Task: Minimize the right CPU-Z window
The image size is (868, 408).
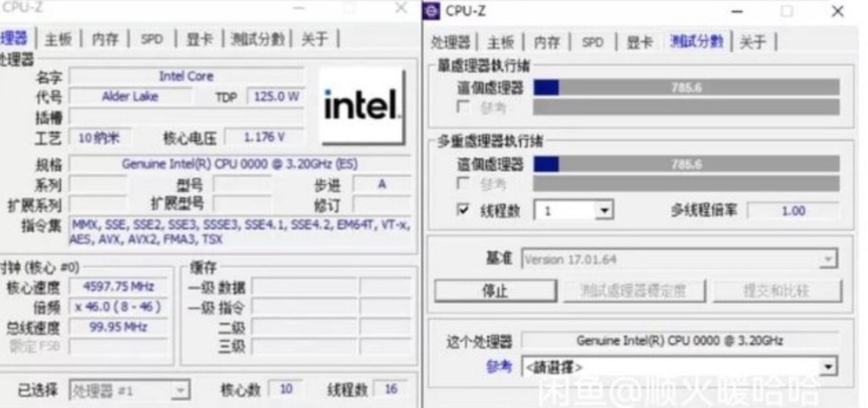Action: pos(737,11)
